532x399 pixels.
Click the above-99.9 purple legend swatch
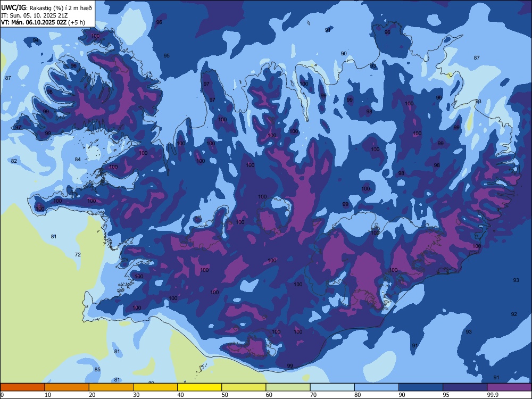509,387
